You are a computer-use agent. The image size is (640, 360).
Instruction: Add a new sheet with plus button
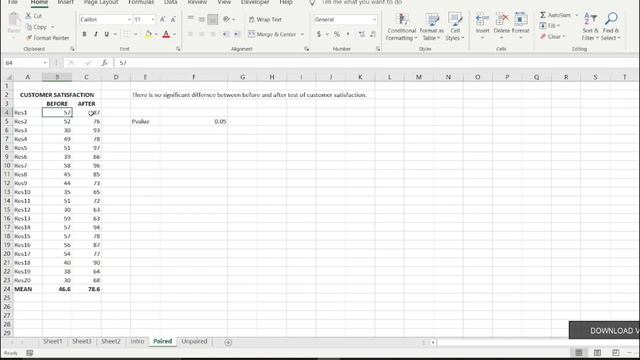[228, 342]
